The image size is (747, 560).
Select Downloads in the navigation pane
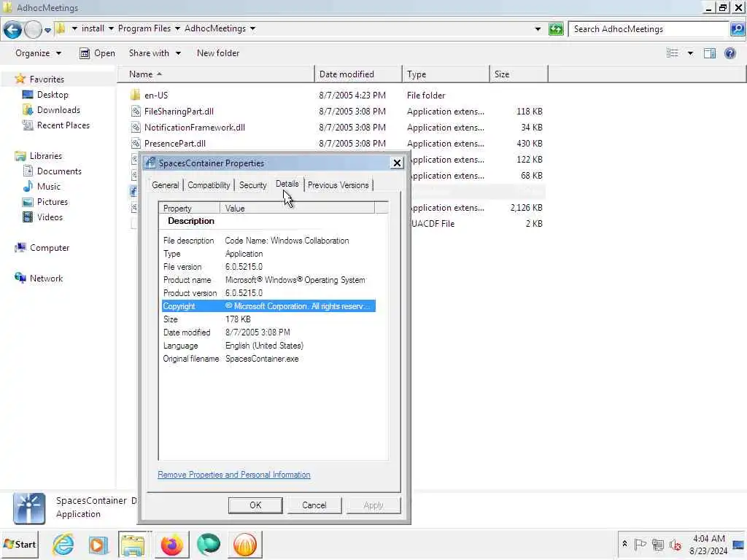[x=58, y=110]
